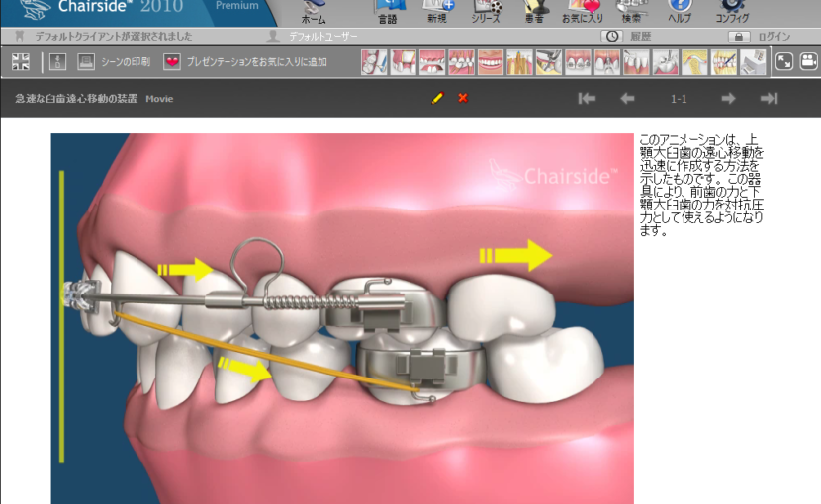
Task: Open the コンフィグ (Config) menu
Action: tap(732, 13)
